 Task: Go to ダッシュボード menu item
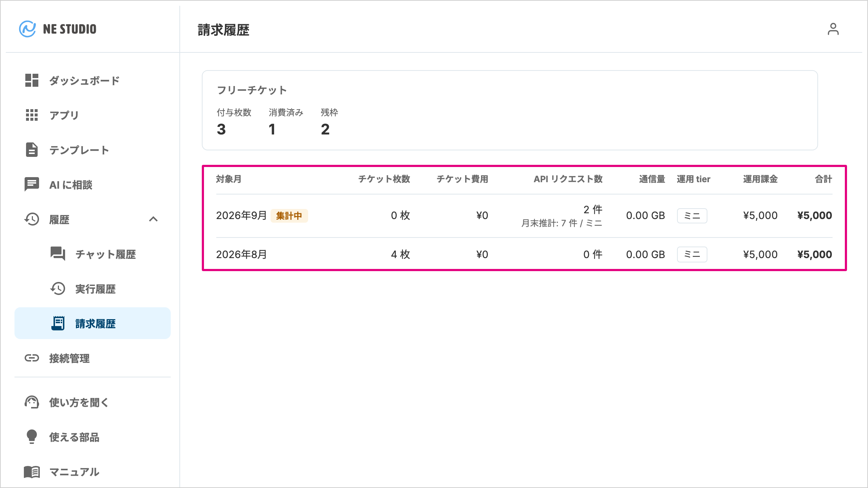pyautogui.click(x=93, y=80)
